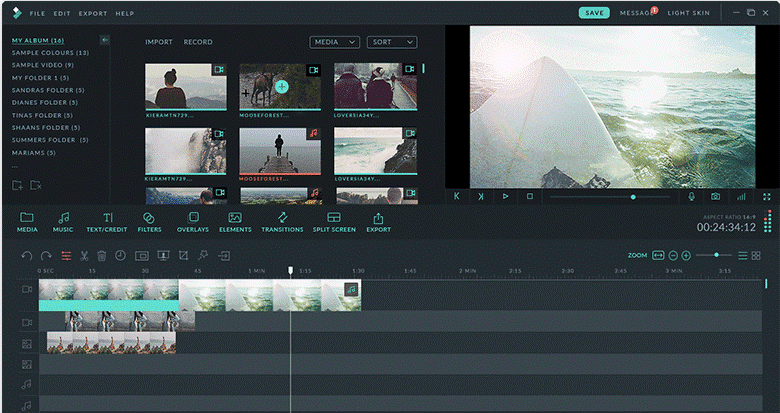This screenshot has height=413, width=780.
Task: Toggle the LIGHT SKIN theme
Action: [688, 13]
